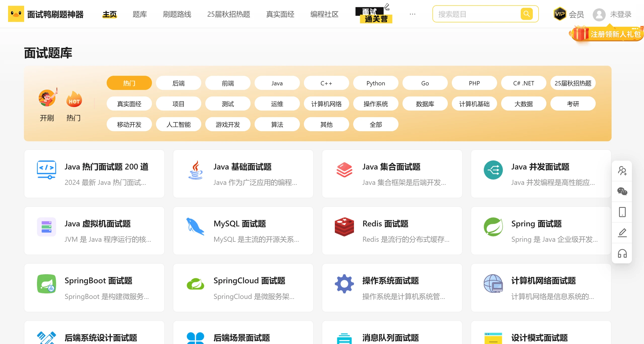This screenshot has width=644, height=344.
Task: Click the user avatar icon
Action: pyautogui.click(x=599, y=15)
